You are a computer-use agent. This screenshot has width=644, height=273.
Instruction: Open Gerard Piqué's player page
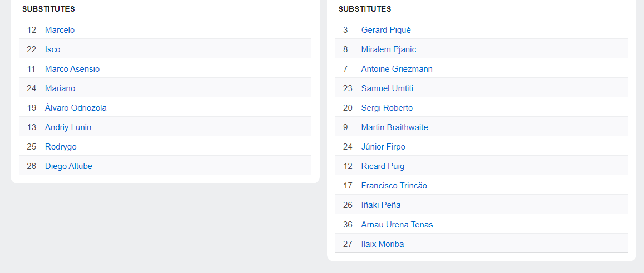(386, 30)
